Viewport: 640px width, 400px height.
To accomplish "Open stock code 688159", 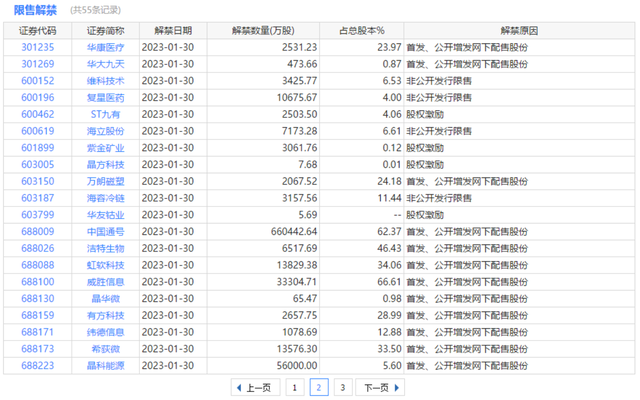I will [x=38, y=315].
